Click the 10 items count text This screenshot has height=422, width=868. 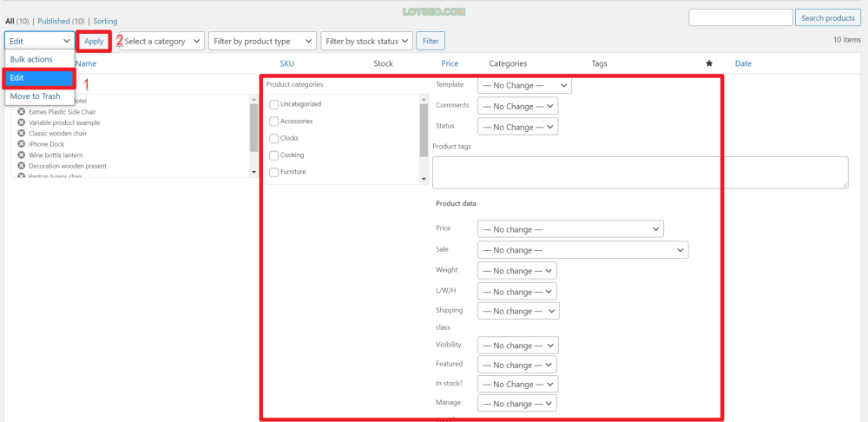click(847, 40)
